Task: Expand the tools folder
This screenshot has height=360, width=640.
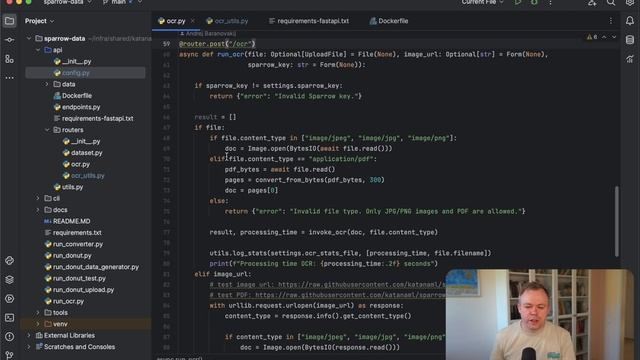Action: pos(38,313)
